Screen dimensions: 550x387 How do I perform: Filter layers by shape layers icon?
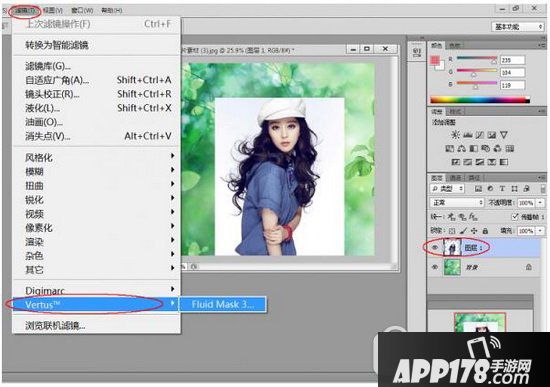tap(514, 189)
